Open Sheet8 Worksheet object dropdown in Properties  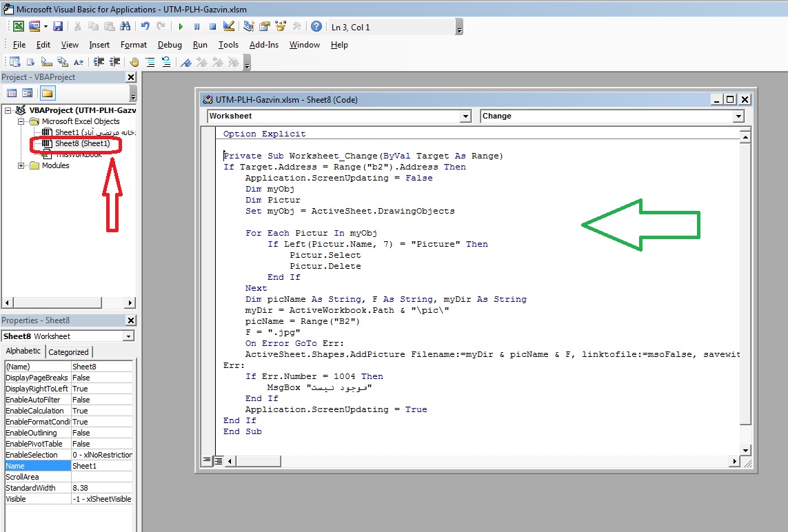(x=129, y=336)
